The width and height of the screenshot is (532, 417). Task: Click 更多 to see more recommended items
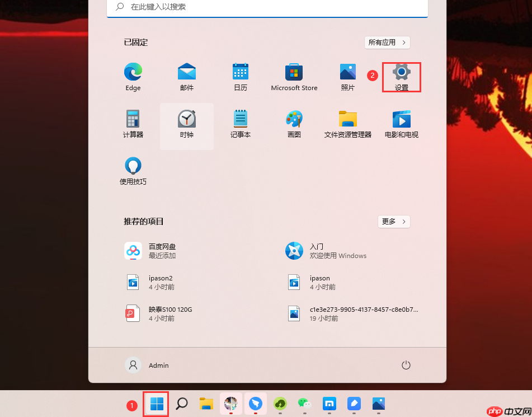(394, 222)
